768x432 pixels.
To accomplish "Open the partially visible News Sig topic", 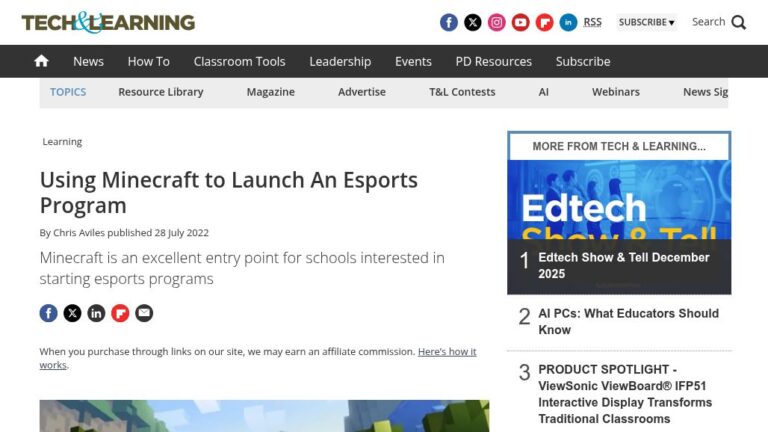I will click(705, 92).
